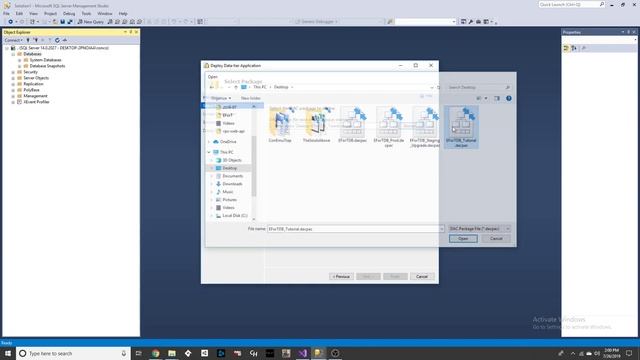Click the help icon in the Open dialog
640x360 pixels.
509,98
